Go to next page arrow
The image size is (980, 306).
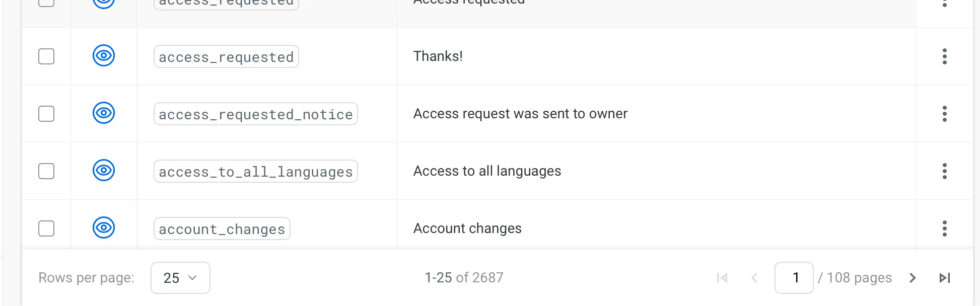(913, 278)
